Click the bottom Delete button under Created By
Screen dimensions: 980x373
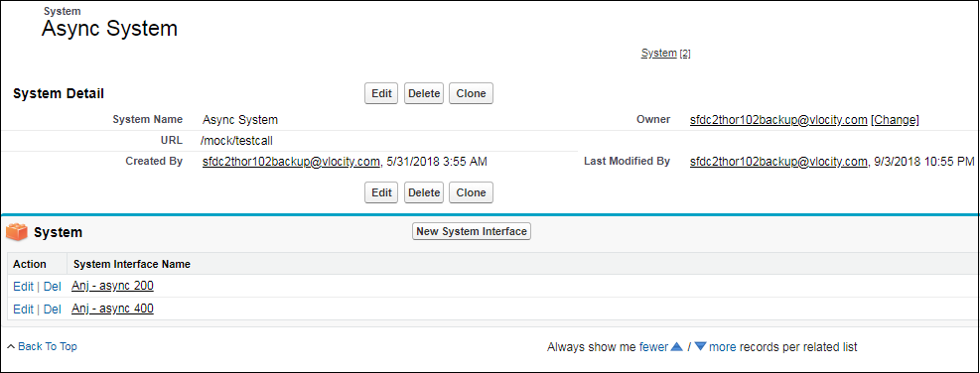424,192
